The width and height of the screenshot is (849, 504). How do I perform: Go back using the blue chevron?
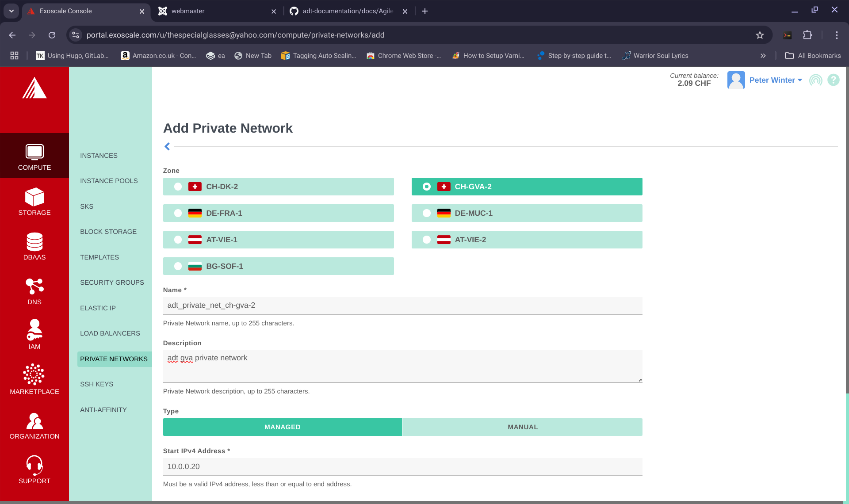167,146
